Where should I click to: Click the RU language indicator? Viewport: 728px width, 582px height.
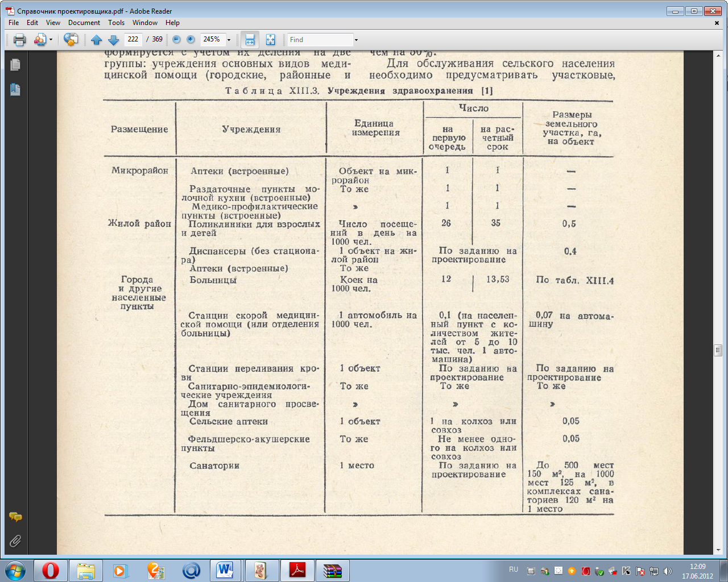click(x=514, y=569)
